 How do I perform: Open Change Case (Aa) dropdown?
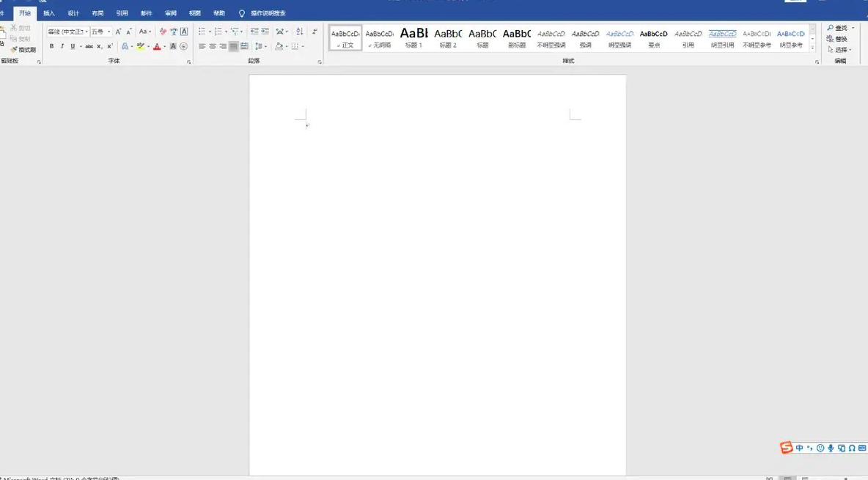tap(145, 32)
